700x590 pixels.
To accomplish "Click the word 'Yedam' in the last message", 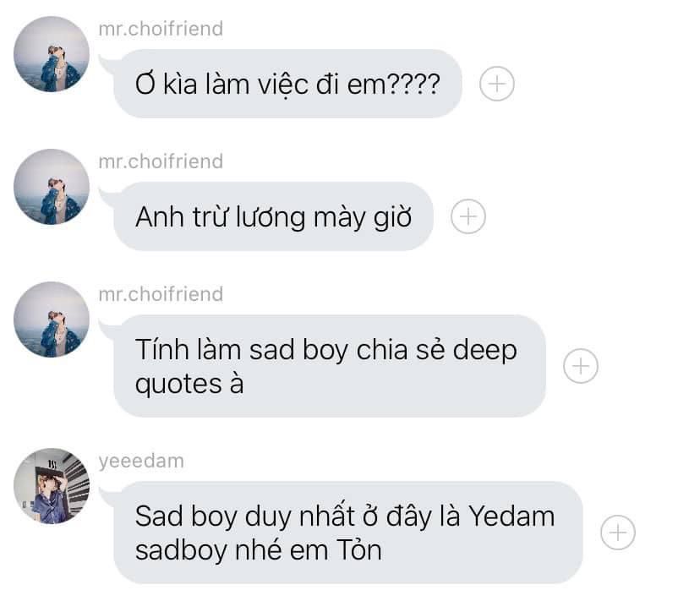I will coord(511,516).
